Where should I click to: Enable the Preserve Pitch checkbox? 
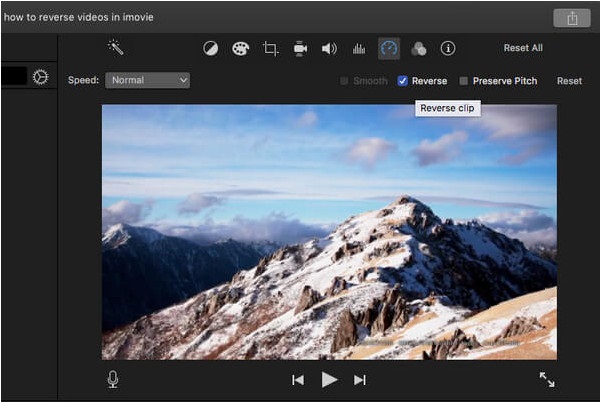tap(463, 81)
